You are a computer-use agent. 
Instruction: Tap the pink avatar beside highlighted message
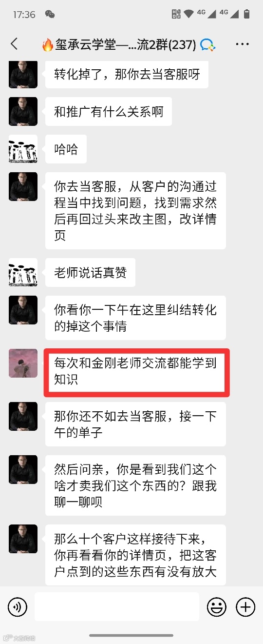(23, 363)
